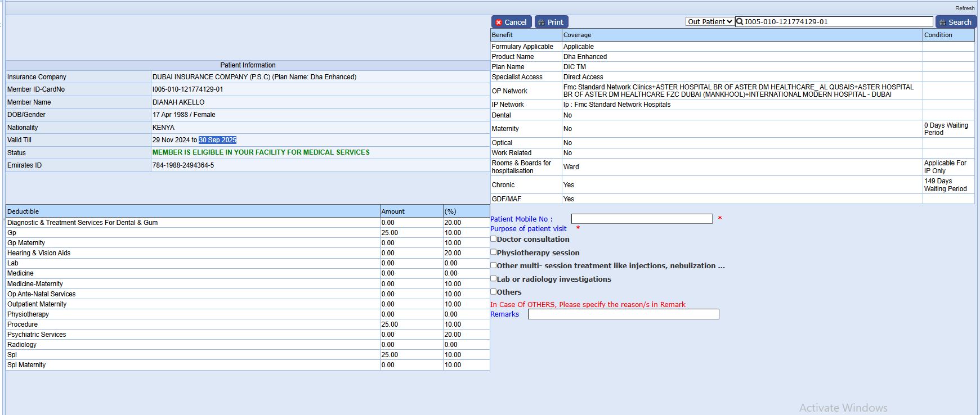Enable the Physiotherapy session checkbox

click(x=494, y=252)
